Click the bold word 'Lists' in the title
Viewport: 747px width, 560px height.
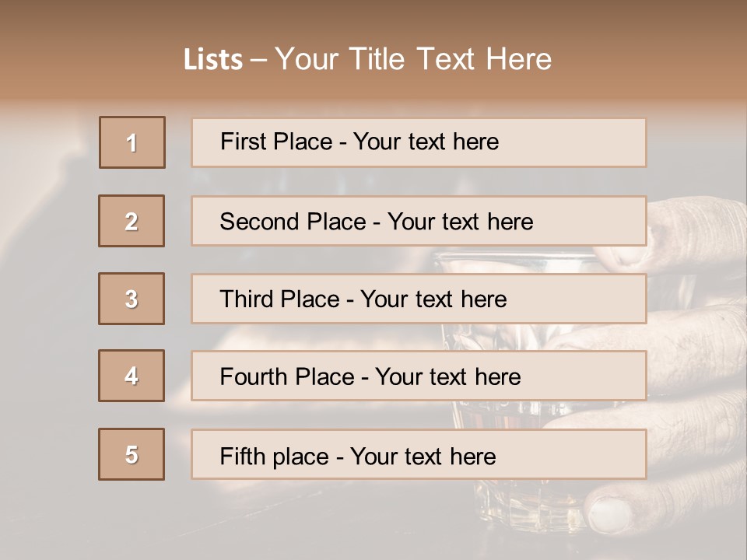click(213, 60)
